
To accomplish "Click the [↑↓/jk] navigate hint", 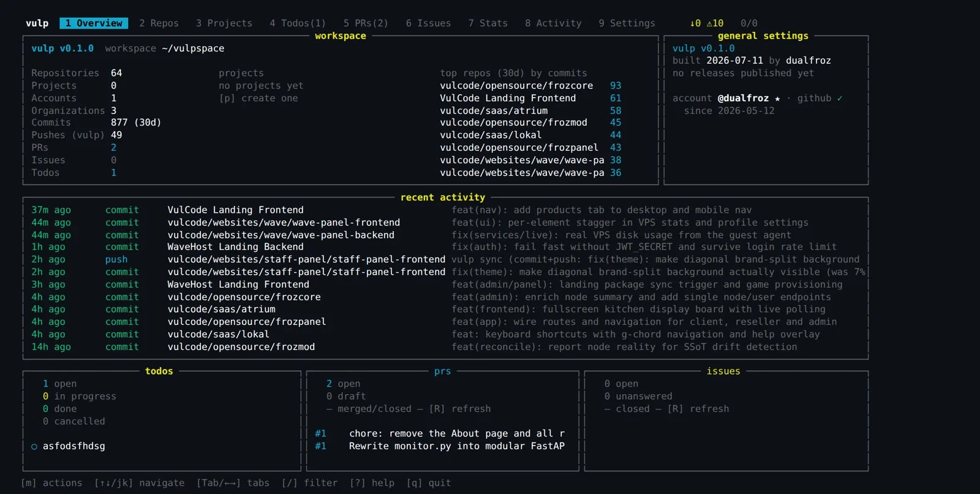I will (x=139, y=483).
